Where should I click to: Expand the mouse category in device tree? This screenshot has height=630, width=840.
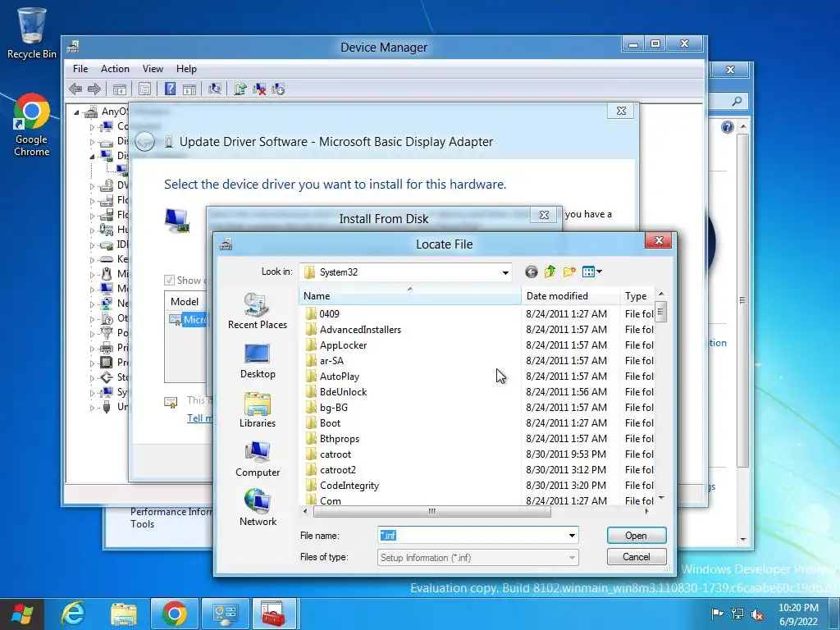pos(92,275)
